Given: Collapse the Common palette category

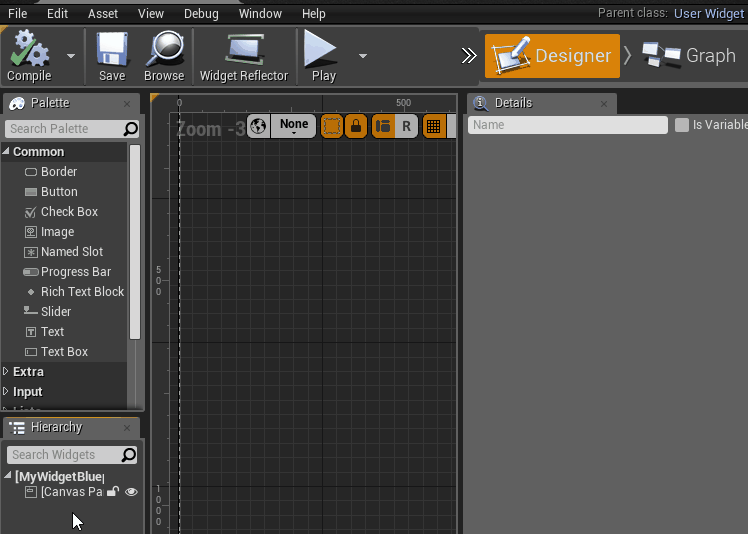Looking at the screenshot, I should click(7, 152).
